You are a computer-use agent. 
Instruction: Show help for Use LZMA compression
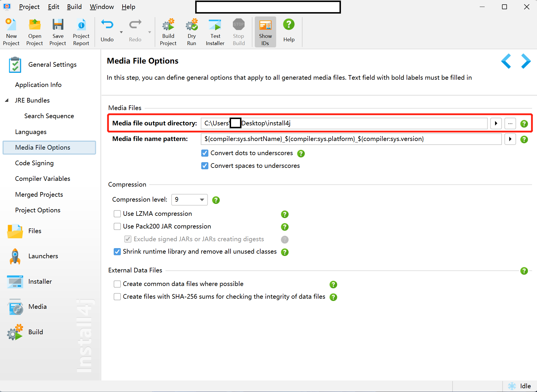(285, 214)
